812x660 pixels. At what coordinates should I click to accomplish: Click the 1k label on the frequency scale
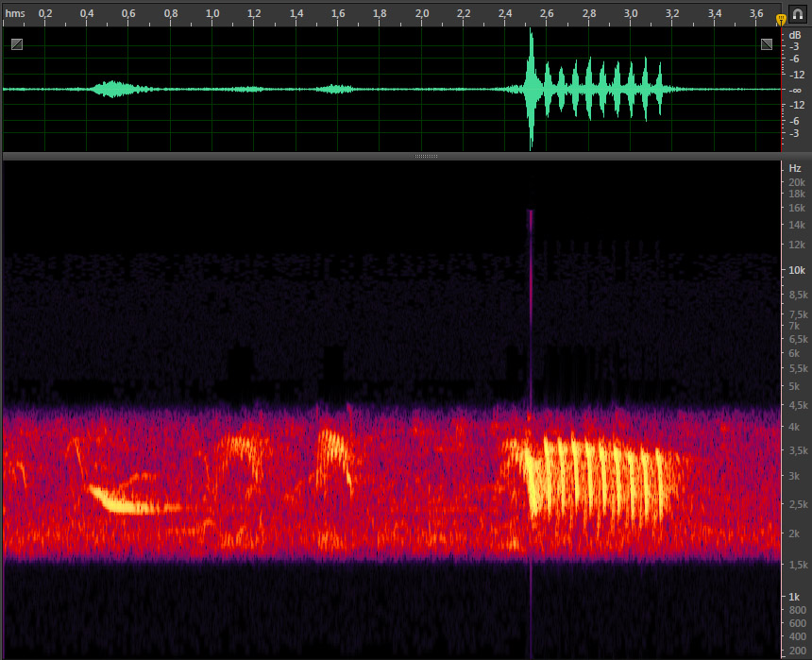(x=794, y=598)
